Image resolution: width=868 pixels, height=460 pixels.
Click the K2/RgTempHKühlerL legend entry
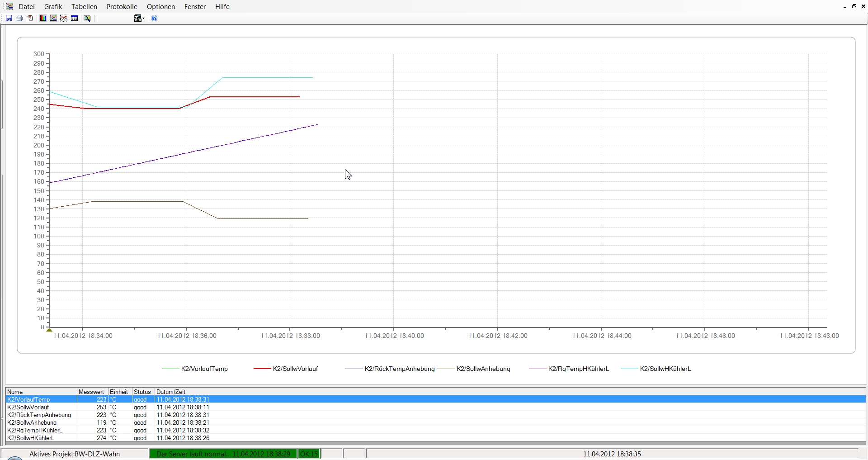569,369
